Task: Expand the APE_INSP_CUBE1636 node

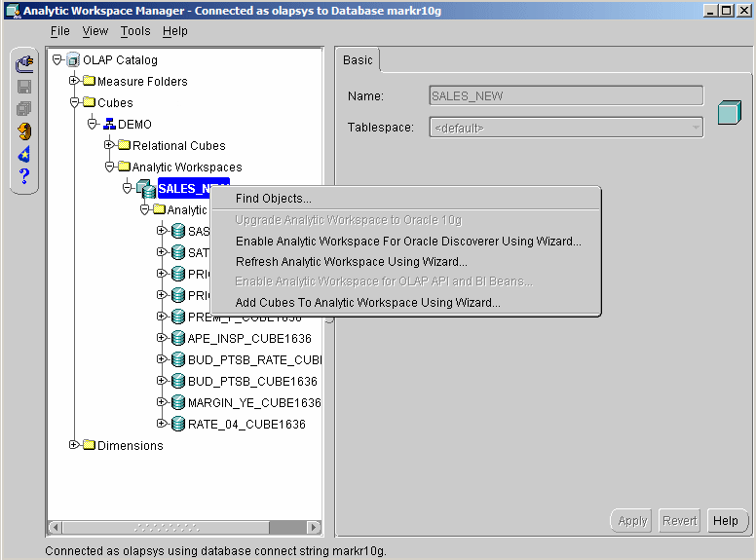Action: (162, 337)
